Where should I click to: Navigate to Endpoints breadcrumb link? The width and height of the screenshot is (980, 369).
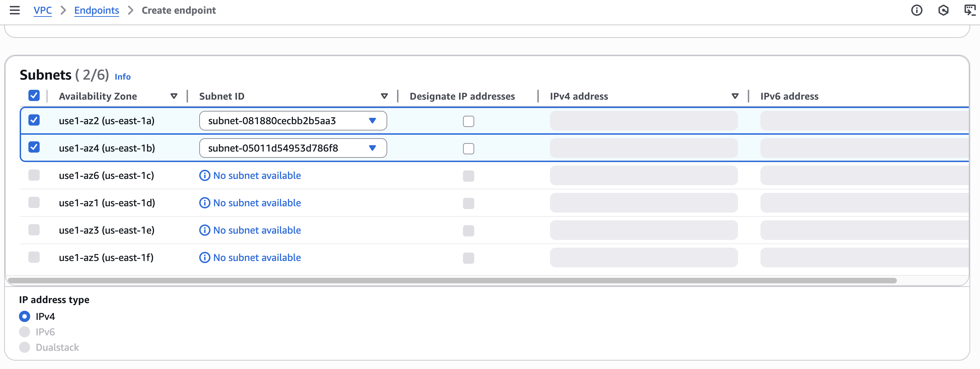(96, 10)
